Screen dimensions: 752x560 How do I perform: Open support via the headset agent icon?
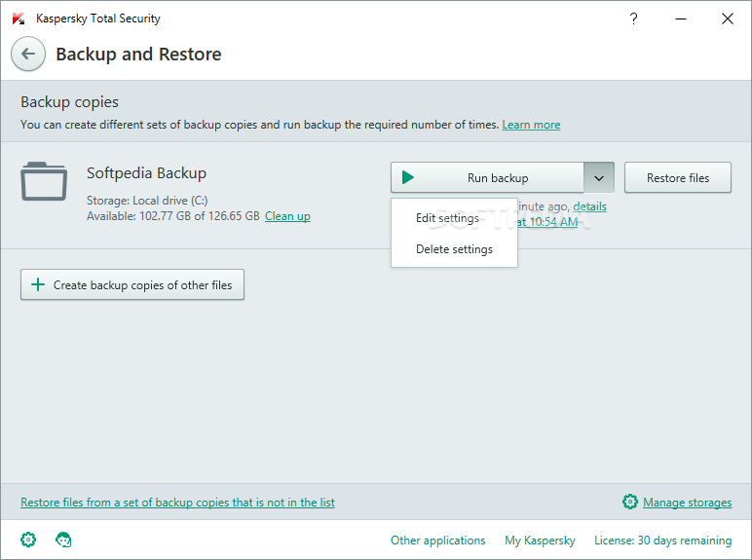click(63, 540)
